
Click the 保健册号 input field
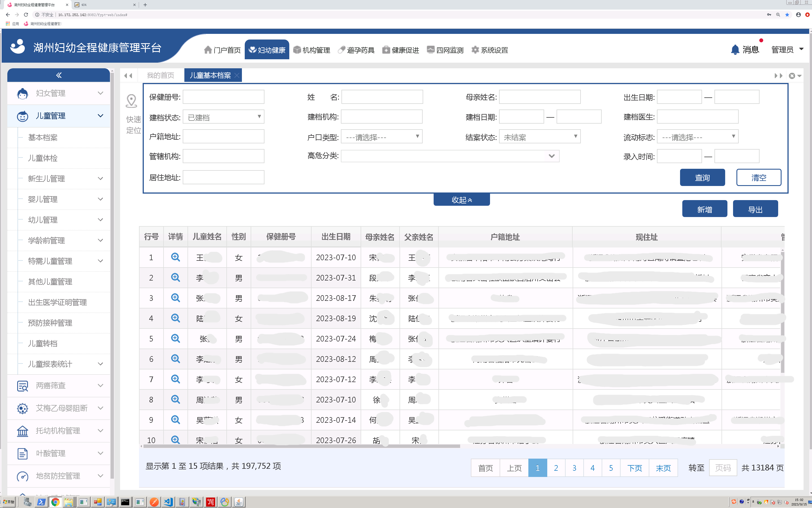pyautogui.click(x=224, y=97)
